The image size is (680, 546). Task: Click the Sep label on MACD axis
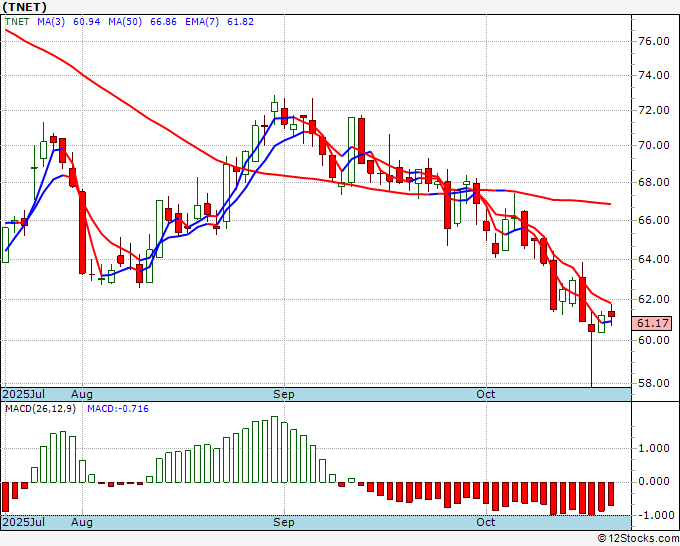284,522
